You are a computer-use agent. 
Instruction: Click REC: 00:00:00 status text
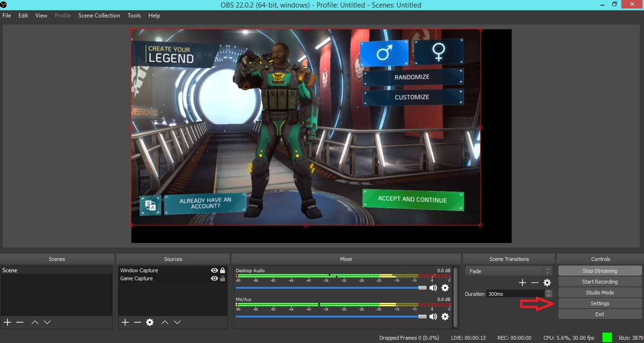point(514,338)
